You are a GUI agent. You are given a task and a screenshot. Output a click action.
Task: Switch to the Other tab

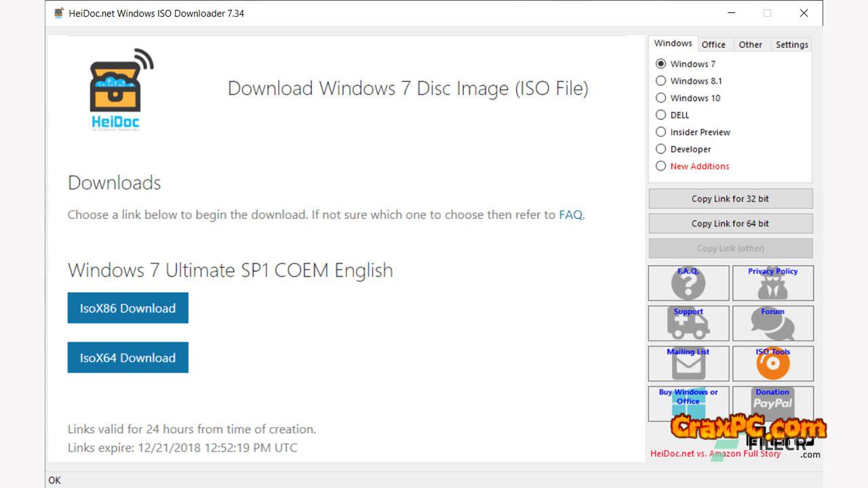[x=750, y=45]
